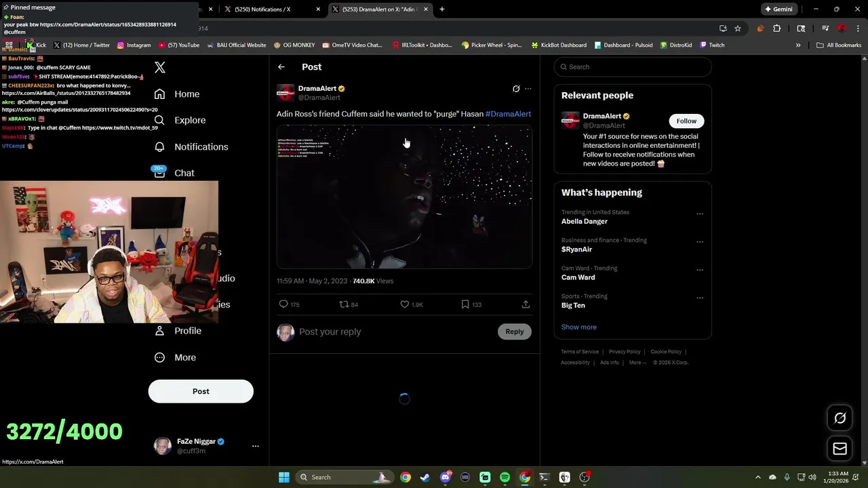Open the post's three-dot options menu
The height and width of the screenshot is (488, 868).
point(528,89)
